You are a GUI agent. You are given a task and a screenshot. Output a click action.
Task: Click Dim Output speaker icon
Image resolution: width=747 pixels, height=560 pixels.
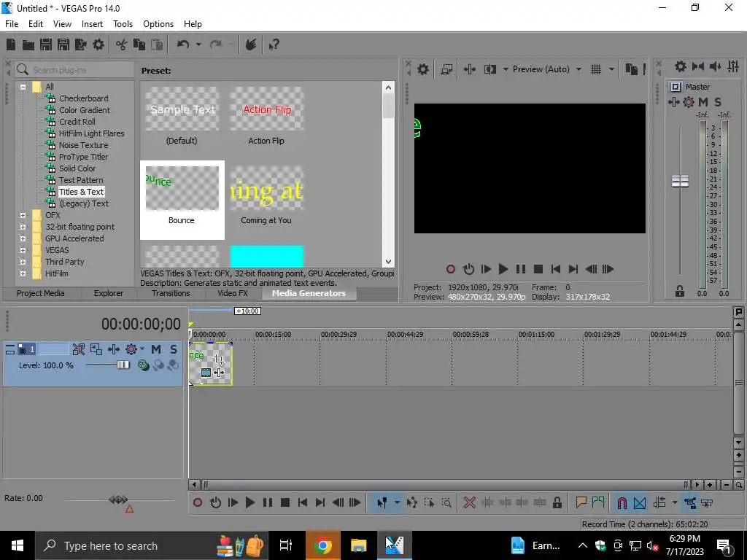coord(715,66)
